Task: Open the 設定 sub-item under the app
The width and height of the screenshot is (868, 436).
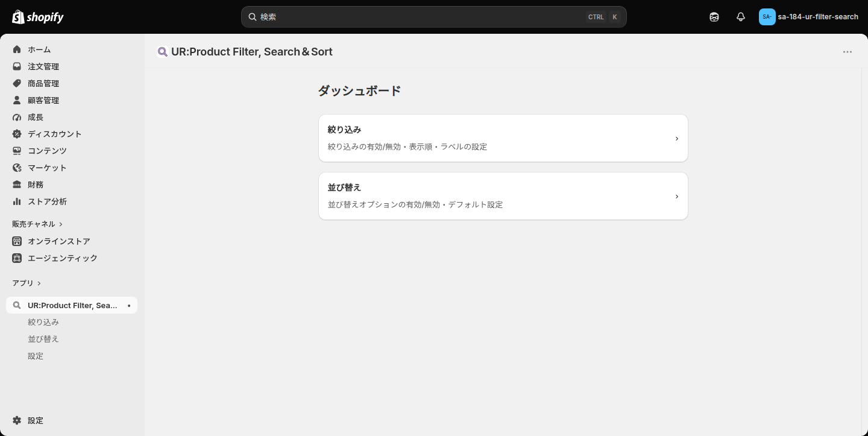Action: [x=72, y=356]
